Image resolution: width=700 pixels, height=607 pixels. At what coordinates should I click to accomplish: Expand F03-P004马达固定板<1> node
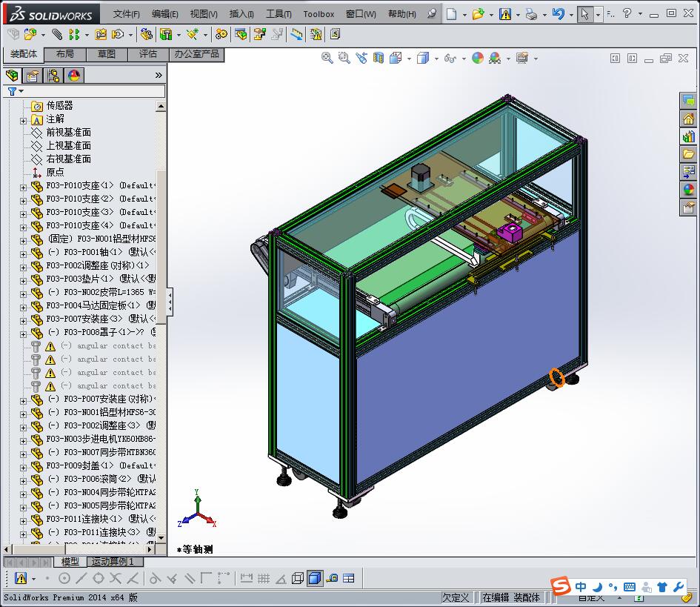[23, 308]
